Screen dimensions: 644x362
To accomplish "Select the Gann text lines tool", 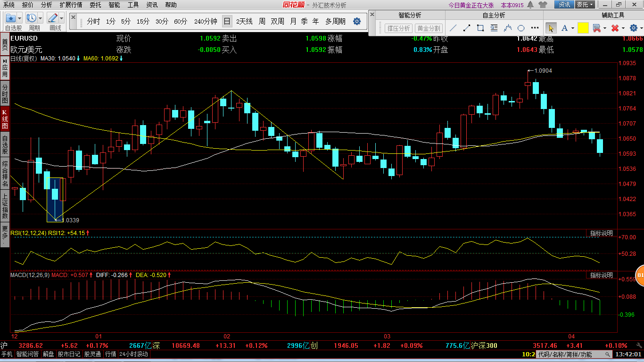I will coord(494,28).
